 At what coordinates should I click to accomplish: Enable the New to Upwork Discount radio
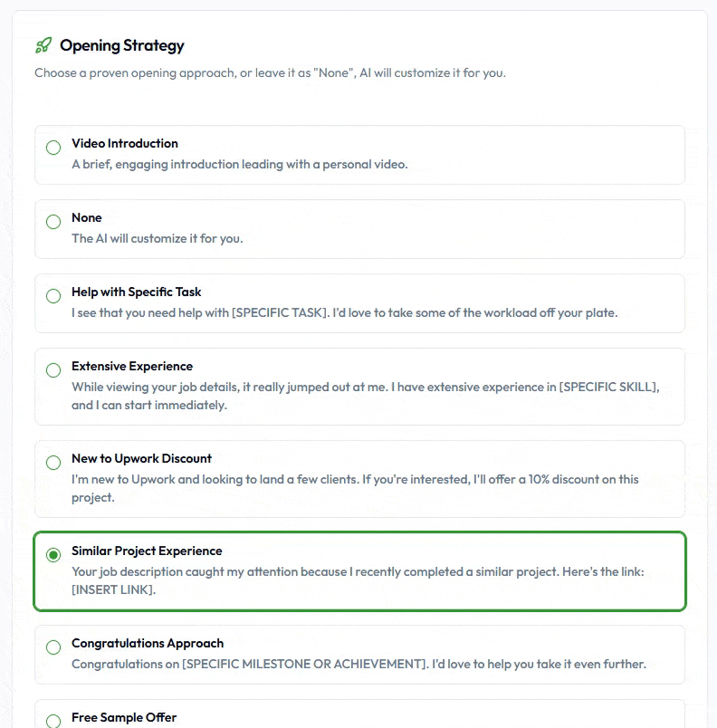point(53,463)
